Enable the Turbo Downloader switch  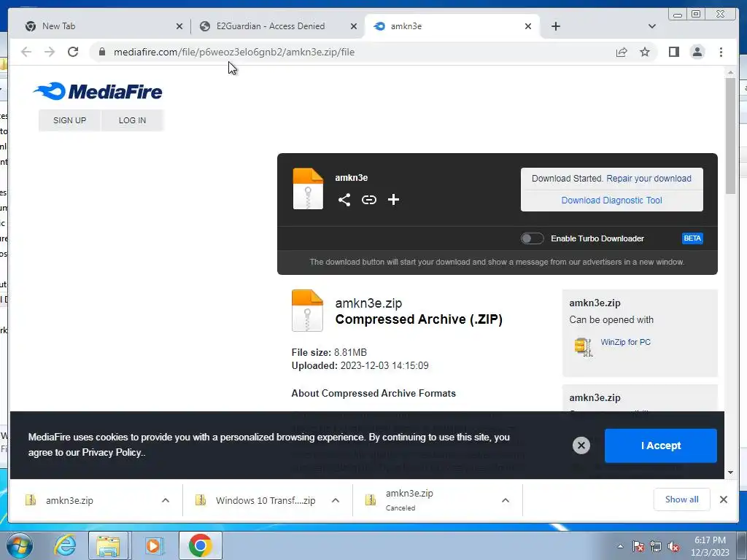pyautogui.click(x=532, y=238)
